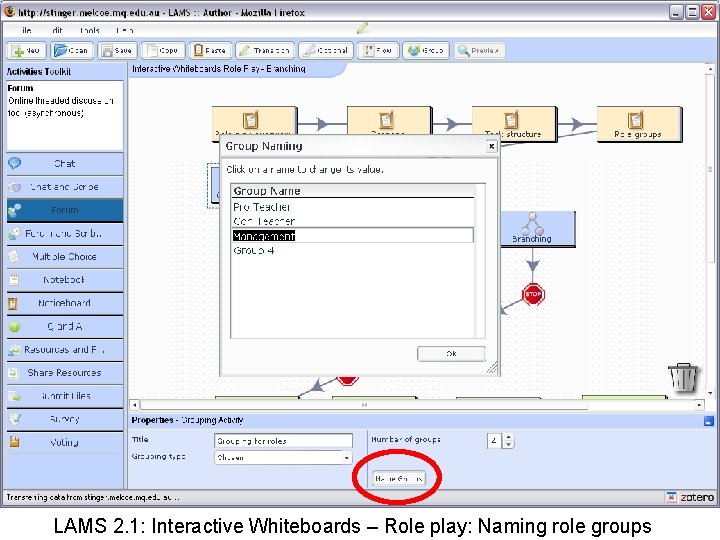This screenshot has width=720, height=540.
Task: Select the Chat activity in toolkit
Action: [65, 163]
